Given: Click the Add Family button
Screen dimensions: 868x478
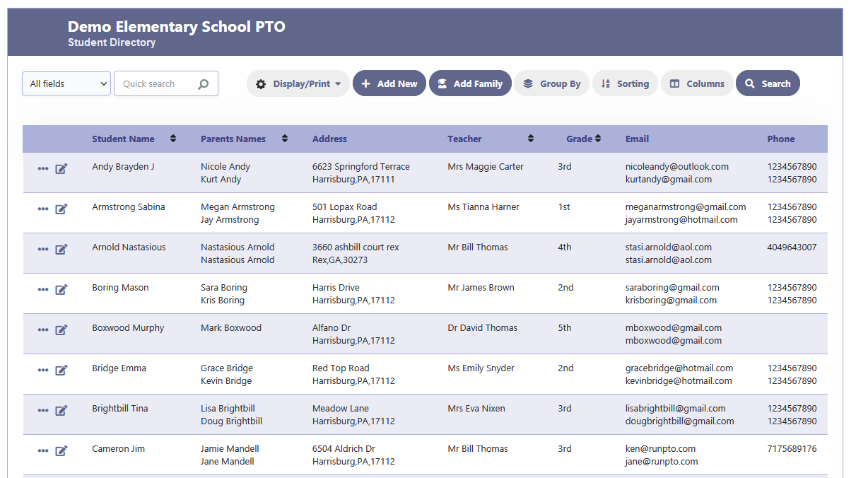Looking at the screenshot, I should [470, 83].
